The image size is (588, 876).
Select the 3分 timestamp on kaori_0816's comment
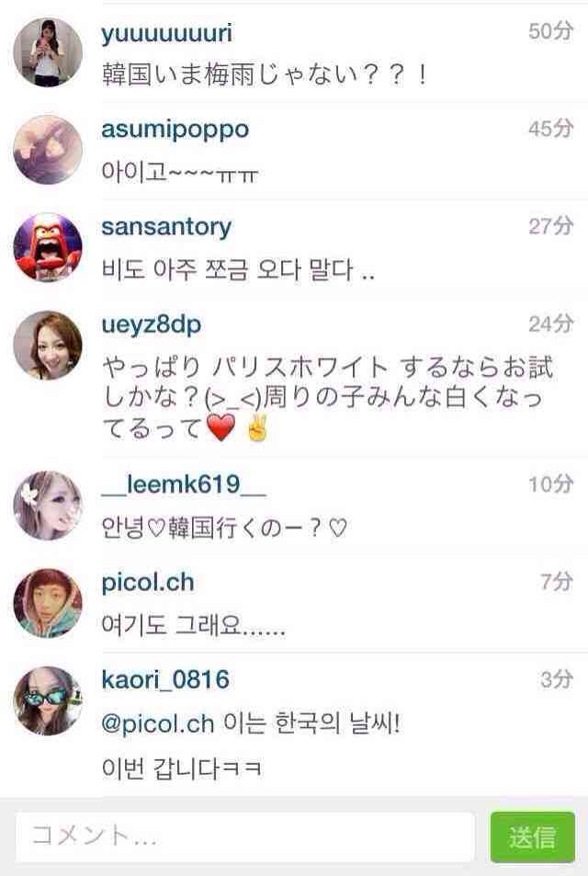point(557,679)
